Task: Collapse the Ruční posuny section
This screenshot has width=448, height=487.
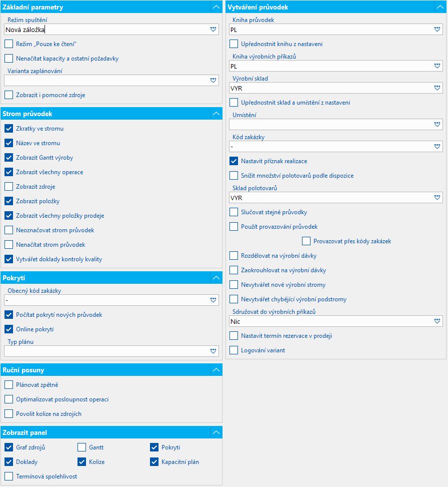Action: point(216,370)
